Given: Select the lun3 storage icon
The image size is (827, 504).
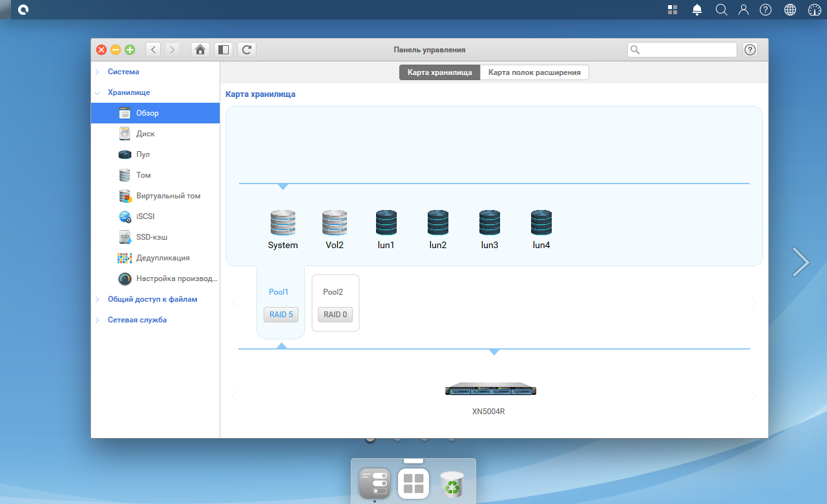Looking at the screenshot, I should pyautogui.click(x=489, y=223).
